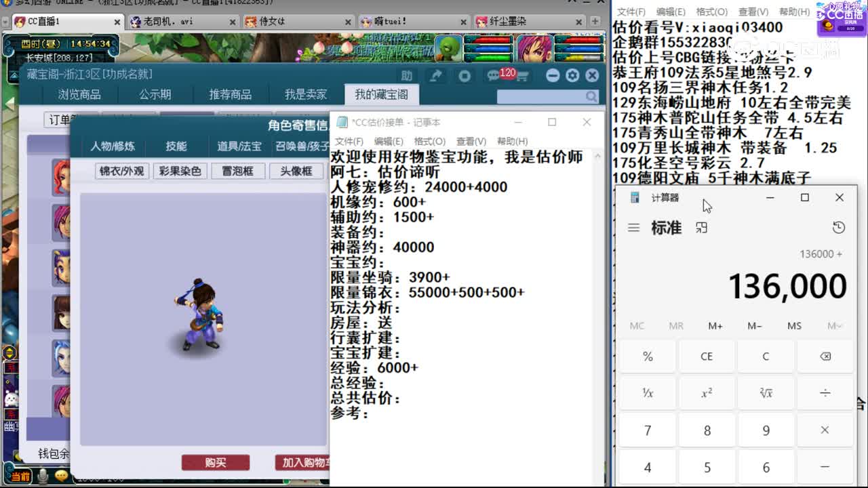Switch to the 嘀tuei! tab
The height and width of the screenshot is (488, 868).
tap(412, 22)
